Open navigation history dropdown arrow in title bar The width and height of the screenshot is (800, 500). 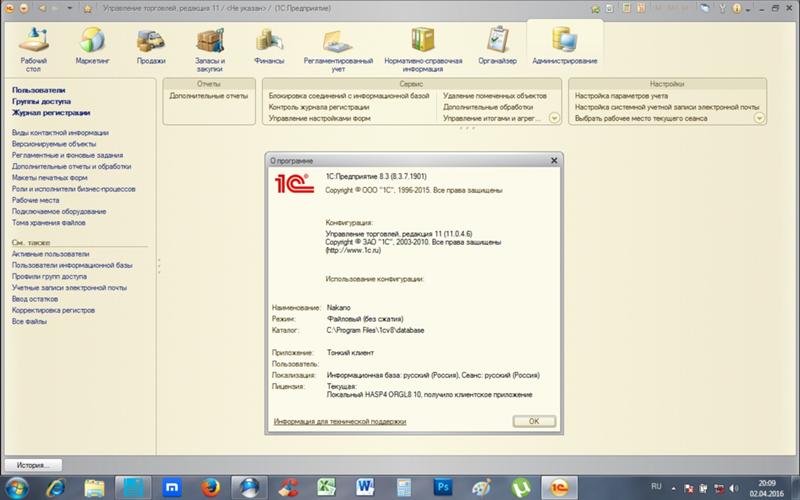coord(70,8)
